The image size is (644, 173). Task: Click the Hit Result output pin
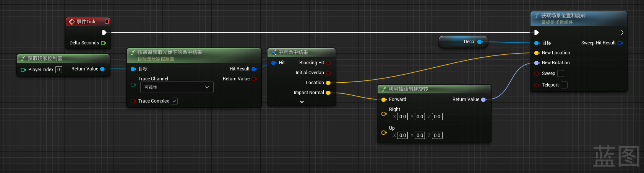pyautogui.click(x=254, y=69)
